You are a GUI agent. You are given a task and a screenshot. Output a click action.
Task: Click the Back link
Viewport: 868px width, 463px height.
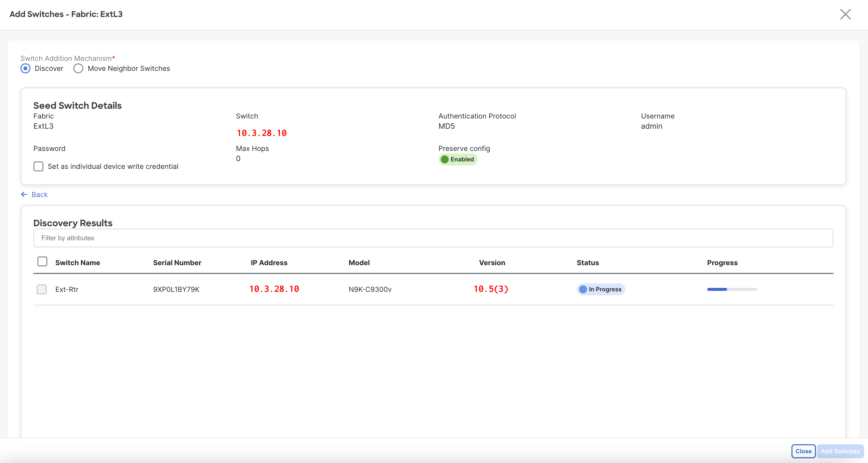pyautogui.click(x=39, y=195)
